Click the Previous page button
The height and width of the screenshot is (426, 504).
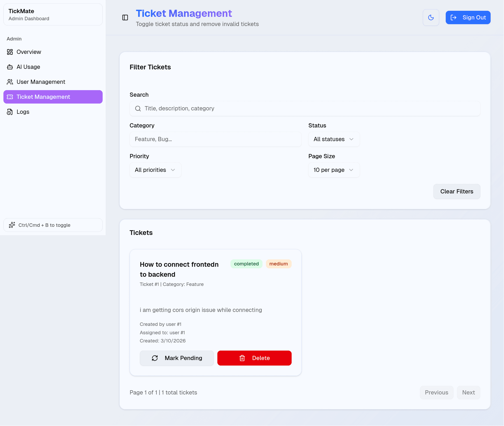436,393
